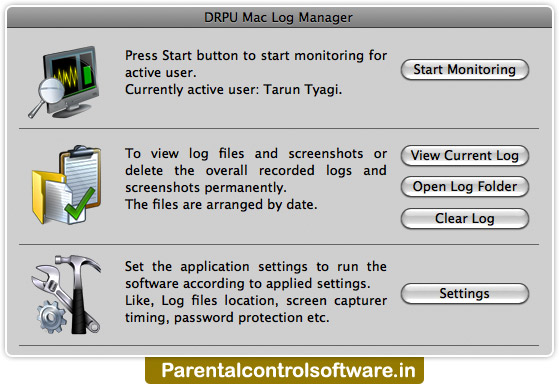The height and width of the screenshot is (384, 559).
Task: Click the clipboard in the logs icon
Action: click(x=81, y=175)
